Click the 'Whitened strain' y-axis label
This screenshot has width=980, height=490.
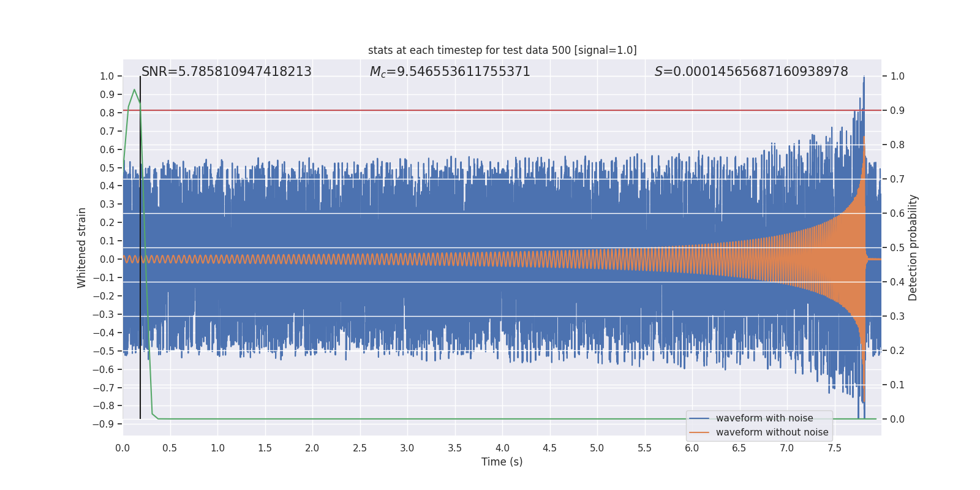click(x=81, y=247)
